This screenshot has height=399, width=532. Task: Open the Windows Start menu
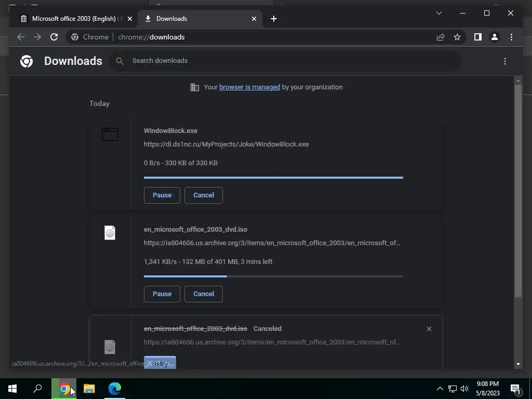point(12,389)
